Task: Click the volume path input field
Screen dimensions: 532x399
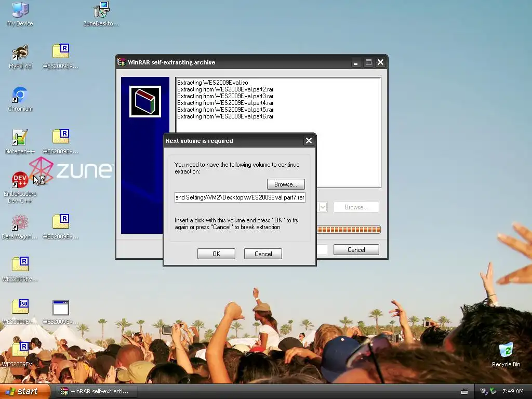Action: 240,197
